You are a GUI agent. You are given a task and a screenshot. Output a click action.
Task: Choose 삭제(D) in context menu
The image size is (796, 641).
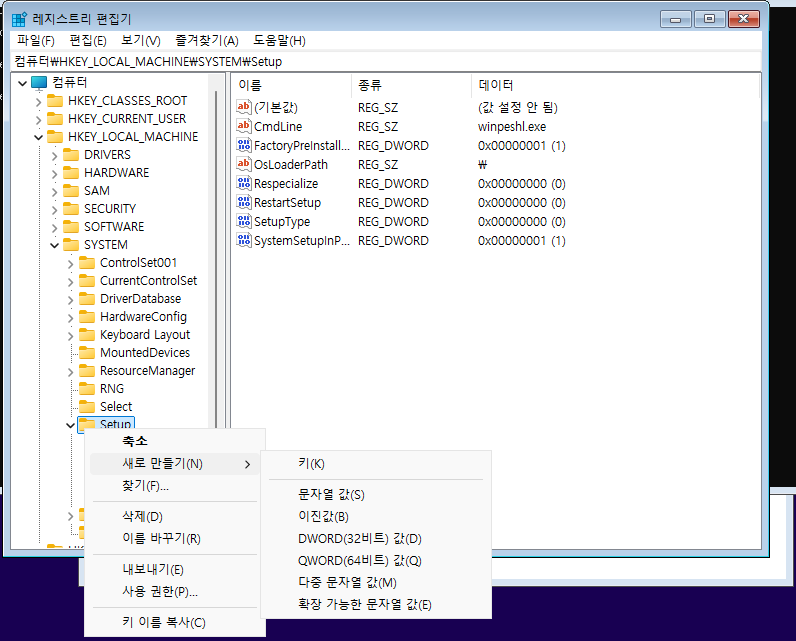click(175, 516)
